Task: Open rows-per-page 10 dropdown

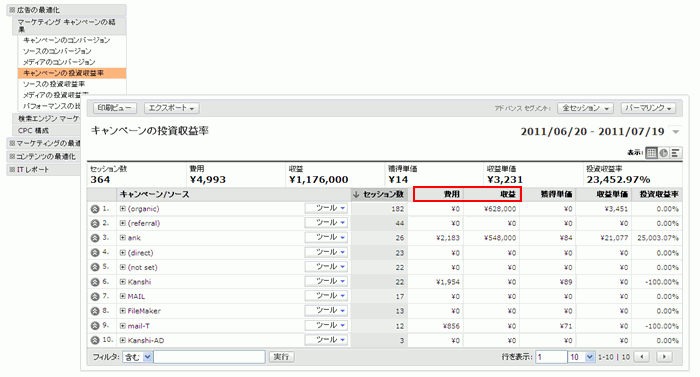Action: click(x=581, y=357)
